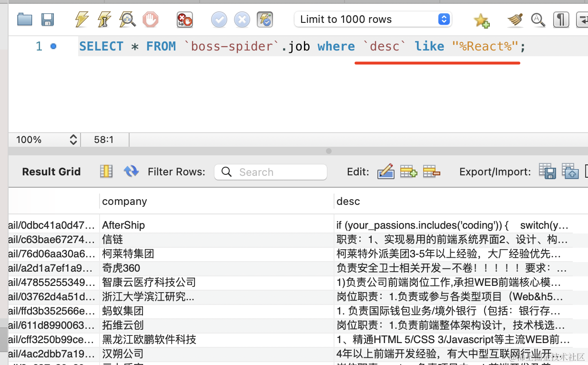Toggle invisible characters pilcrow icon
Viewport: 588px width, 365px height.
(561, 20)
